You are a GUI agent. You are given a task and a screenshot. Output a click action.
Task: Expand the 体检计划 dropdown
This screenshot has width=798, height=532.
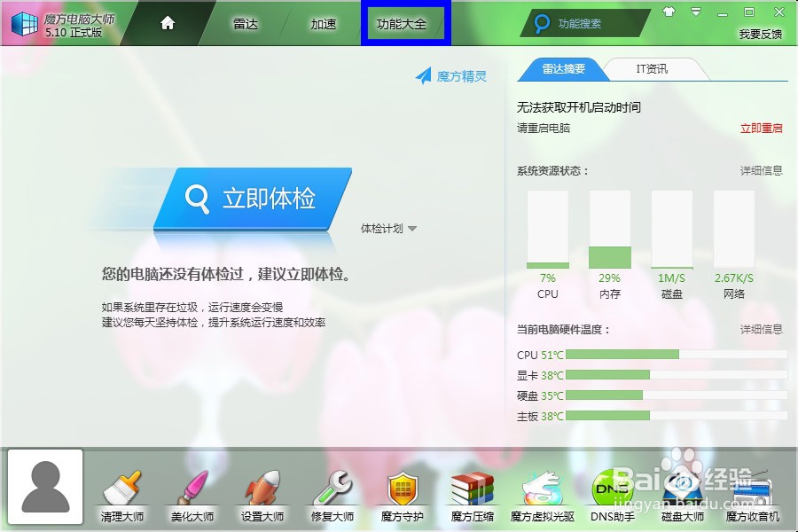click(389, 229)
